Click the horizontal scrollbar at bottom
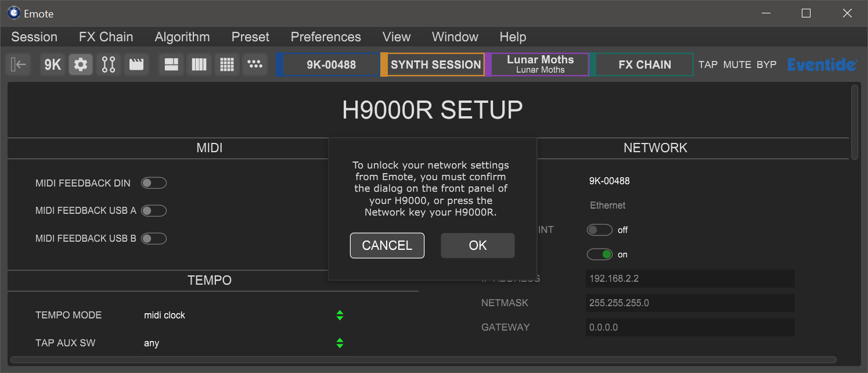Viewport: 868px width, 373px height. (x=423, y=360)
